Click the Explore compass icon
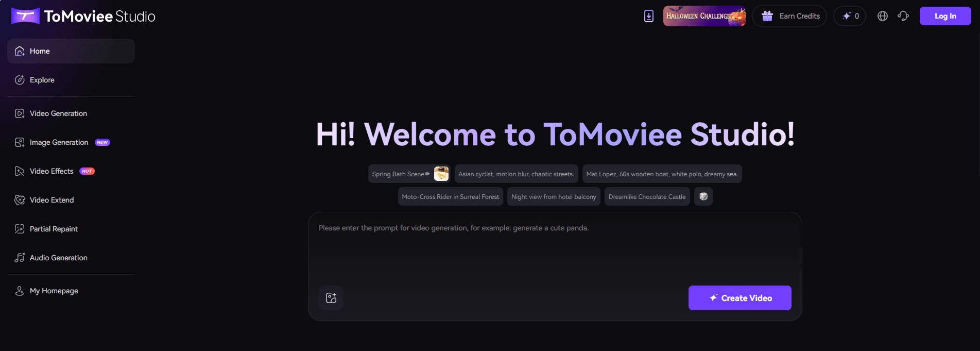Viewport: 980px width, 351px height. pos(20,80)
